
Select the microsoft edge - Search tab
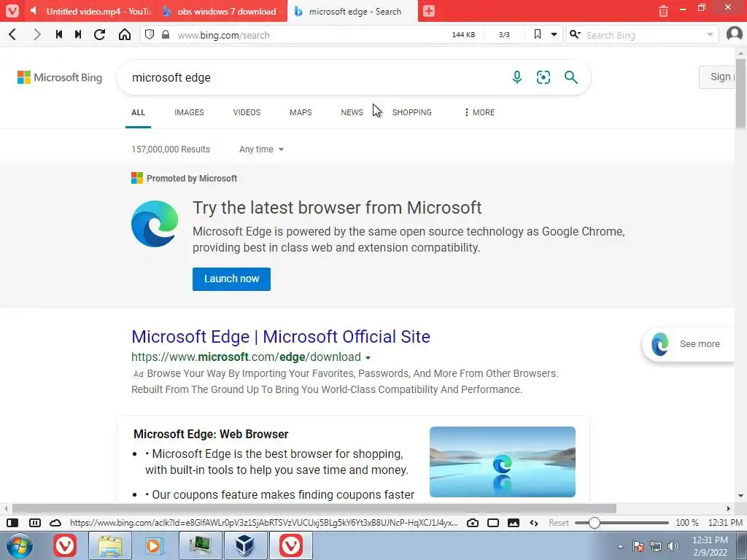point(352,11)
